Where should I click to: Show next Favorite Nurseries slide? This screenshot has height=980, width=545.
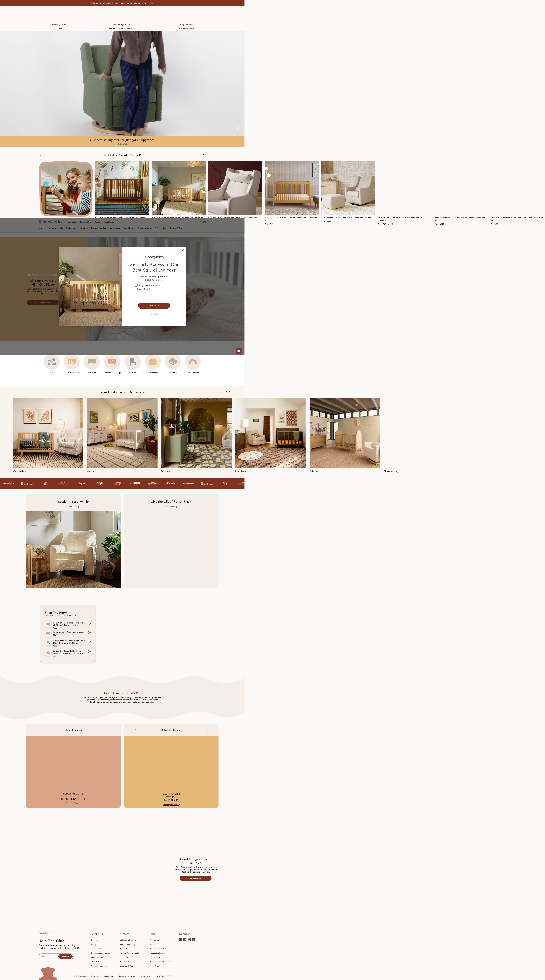click(x=230, y=392)
